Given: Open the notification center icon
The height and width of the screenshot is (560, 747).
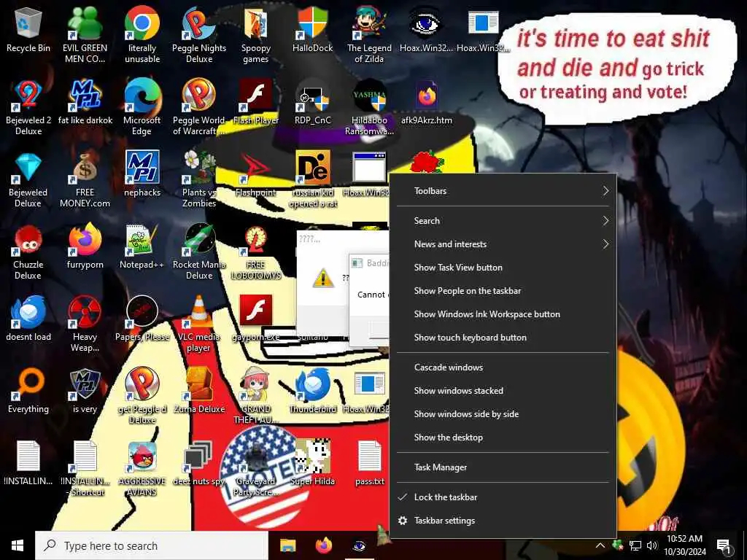Looking at the screenshot, I should pos(724,545).
